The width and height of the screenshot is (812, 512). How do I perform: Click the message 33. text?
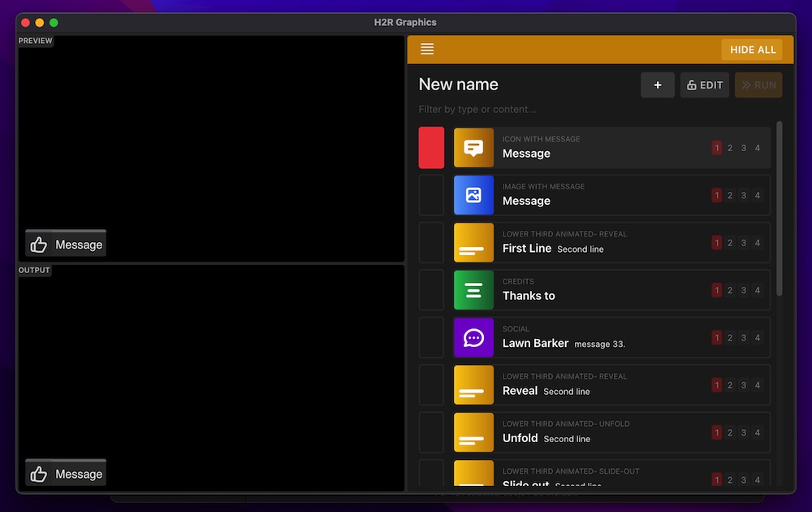pyautogui.click(x=600, y=344)
